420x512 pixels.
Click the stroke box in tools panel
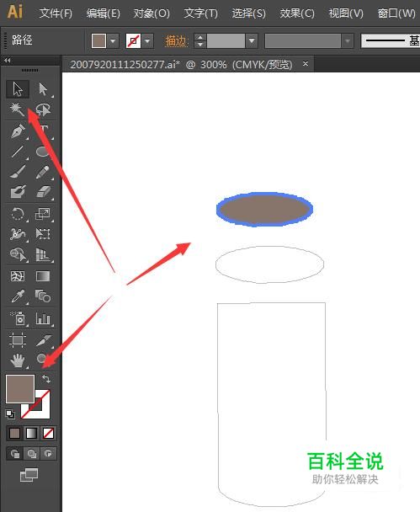click(x=43, y=411)
